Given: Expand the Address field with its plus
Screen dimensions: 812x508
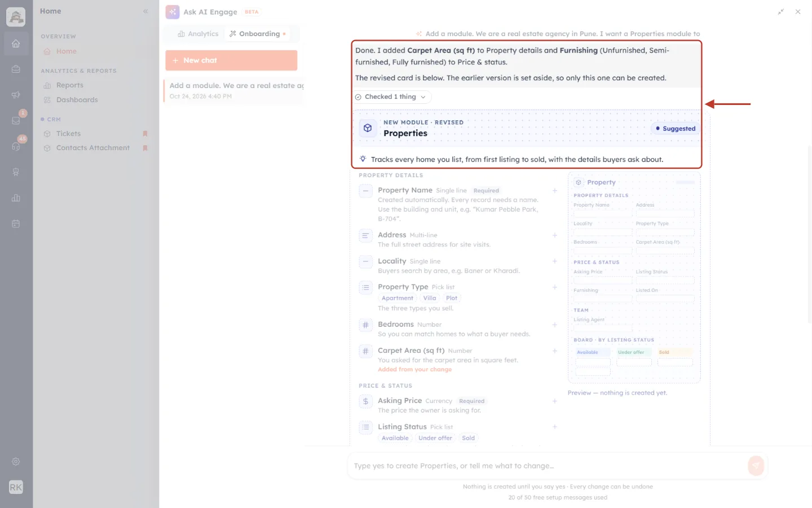Looking at the screenshot, I should [x=555, y=235].
